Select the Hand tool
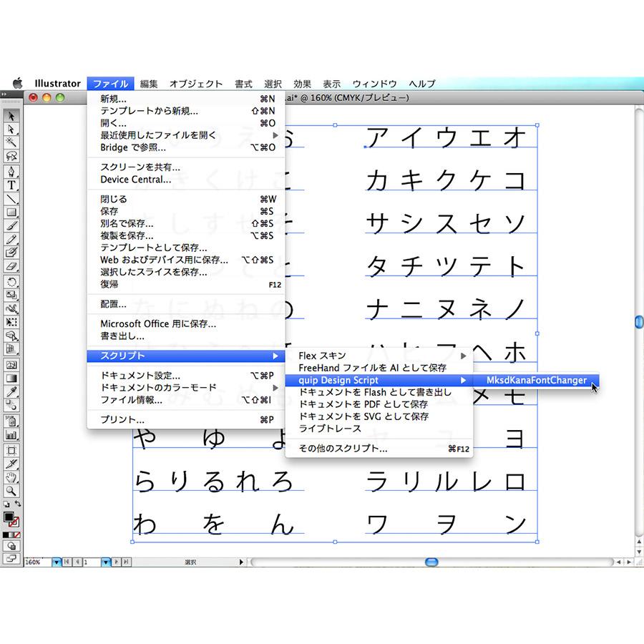 (x=11, y=478)
